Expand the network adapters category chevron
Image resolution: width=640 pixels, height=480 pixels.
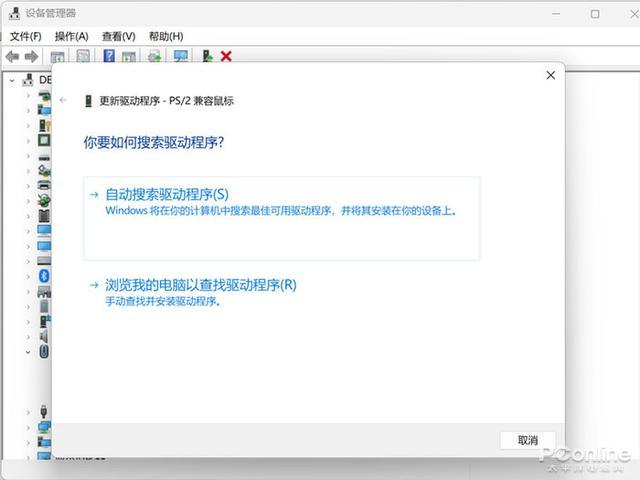click(x=28, y=428)
